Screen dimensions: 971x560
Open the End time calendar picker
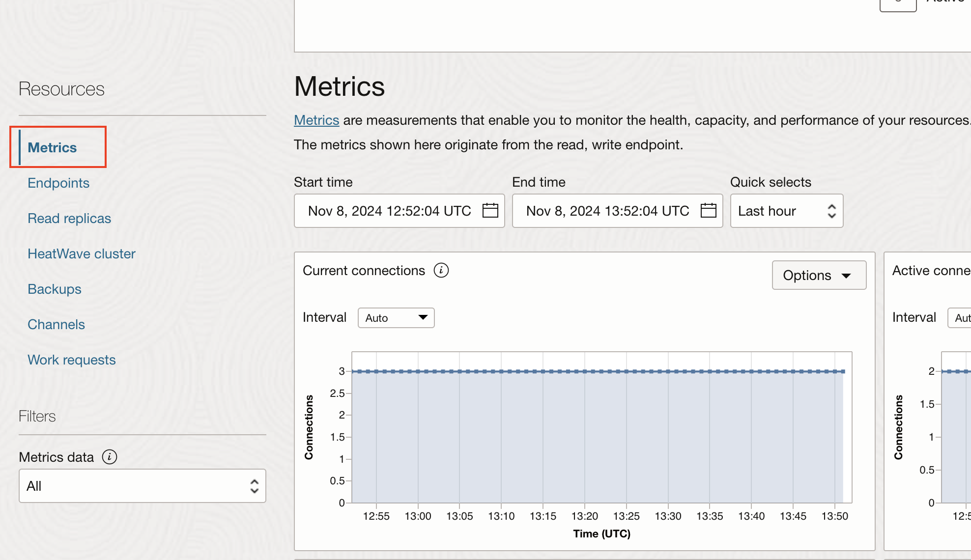(x=708, y=211)
